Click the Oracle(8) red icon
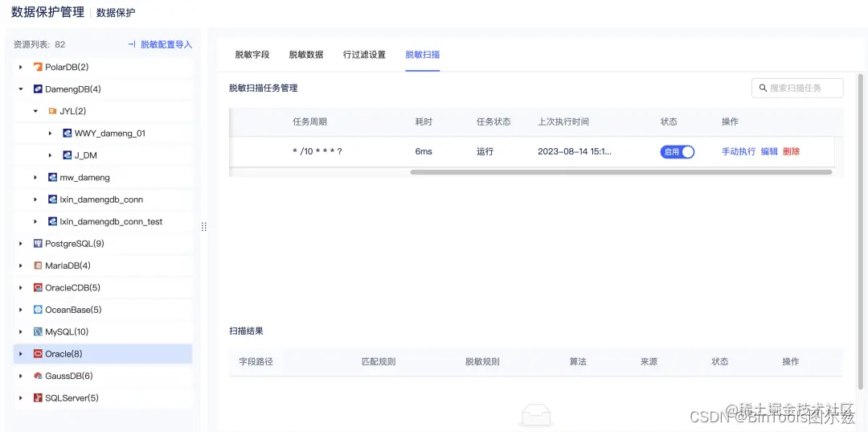 click(x=38, y=354)
